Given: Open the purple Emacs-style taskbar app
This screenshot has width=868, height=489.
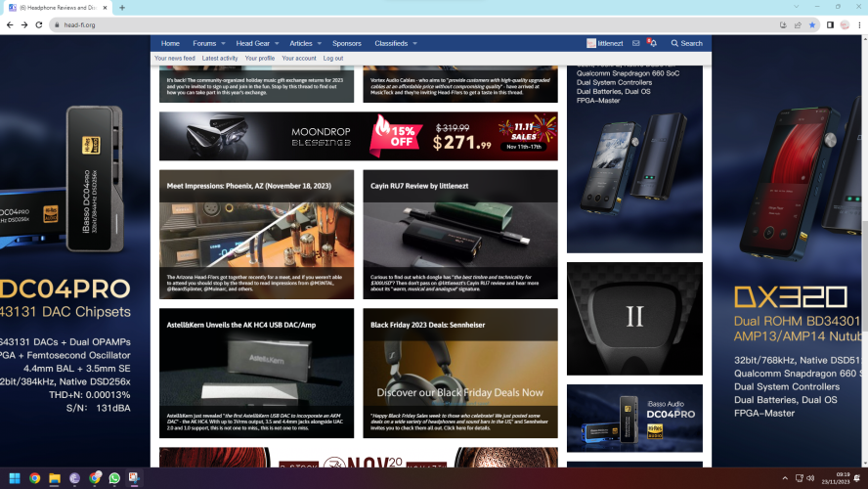Looking at the screenshot, I should coord(74,478).
